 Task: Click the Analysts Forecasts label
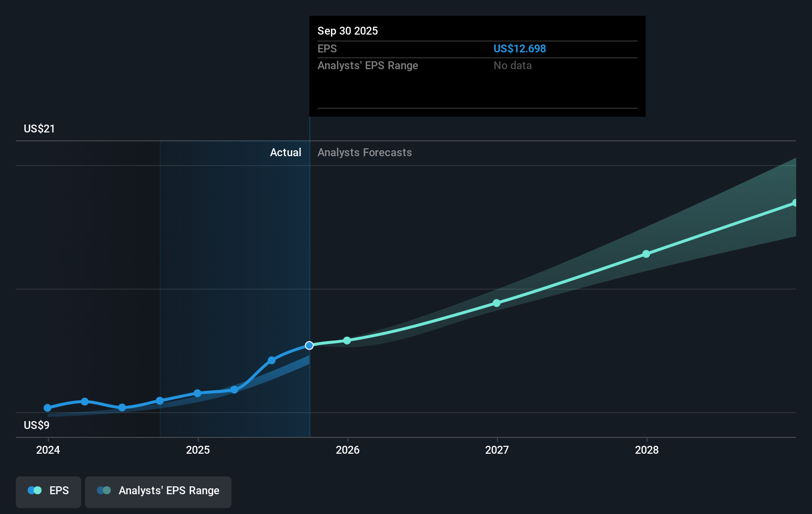point(364,152)
